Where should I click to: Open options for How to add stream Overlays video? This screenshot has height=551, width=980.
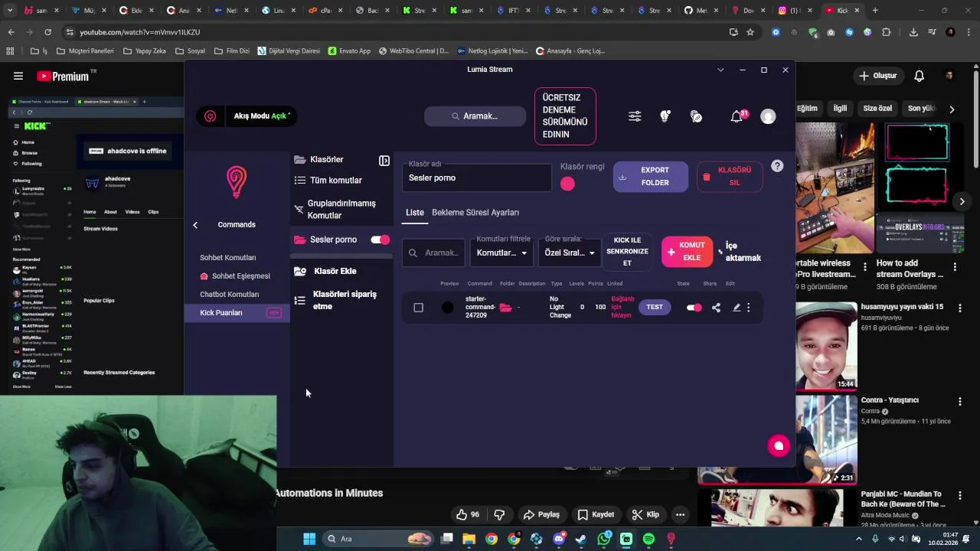[x=955, y=269]
